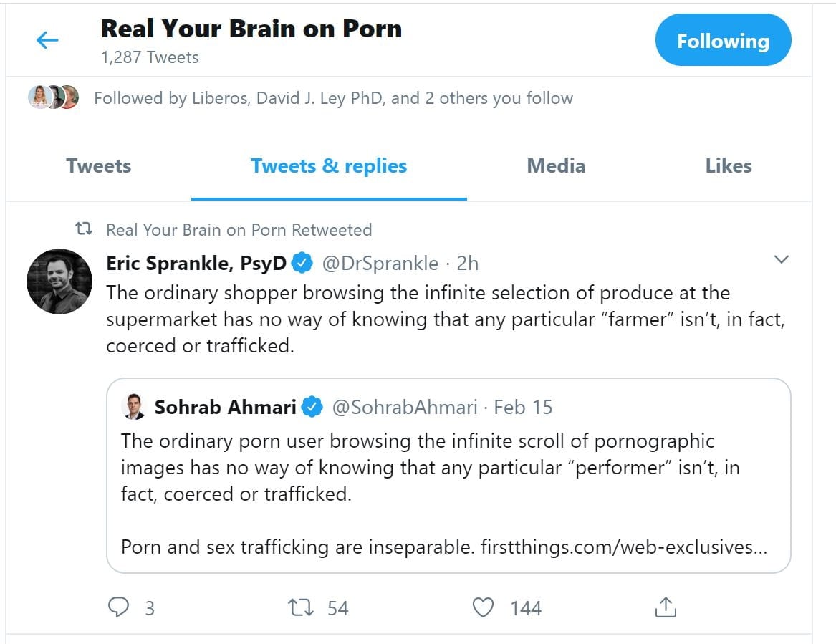
Task: Click the back arrow icon
Action: [x=47, y=40]
